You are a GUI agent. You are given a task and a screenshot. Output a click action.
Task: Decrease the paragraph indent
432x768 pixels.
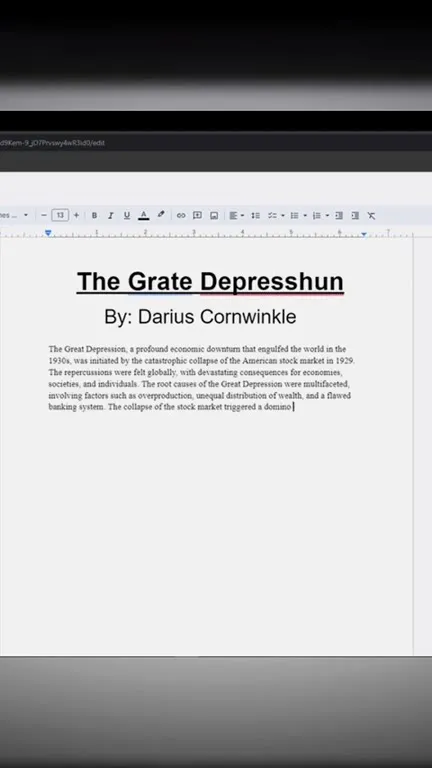pos(339,216)
